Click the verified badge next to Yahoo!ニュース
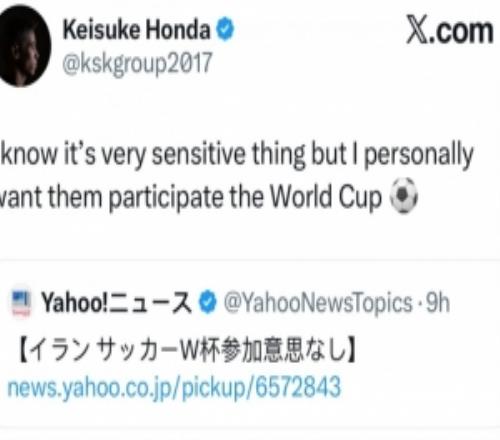Viewport: 500px width, 440px height. point(207,302)
